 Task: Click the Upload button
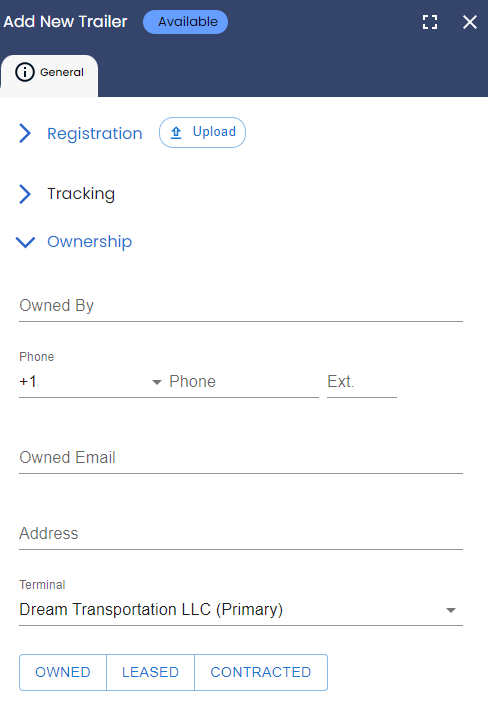coord(202,132)
